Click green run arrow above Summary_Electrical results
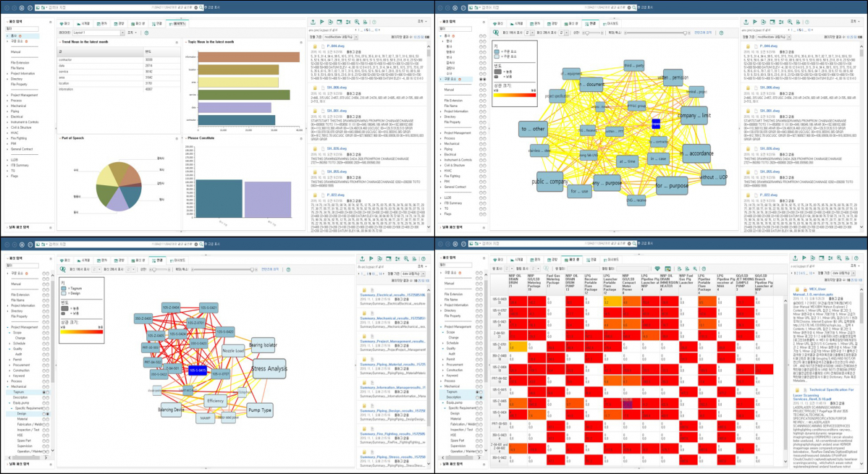The image size is (868, 474). [371, 258]
